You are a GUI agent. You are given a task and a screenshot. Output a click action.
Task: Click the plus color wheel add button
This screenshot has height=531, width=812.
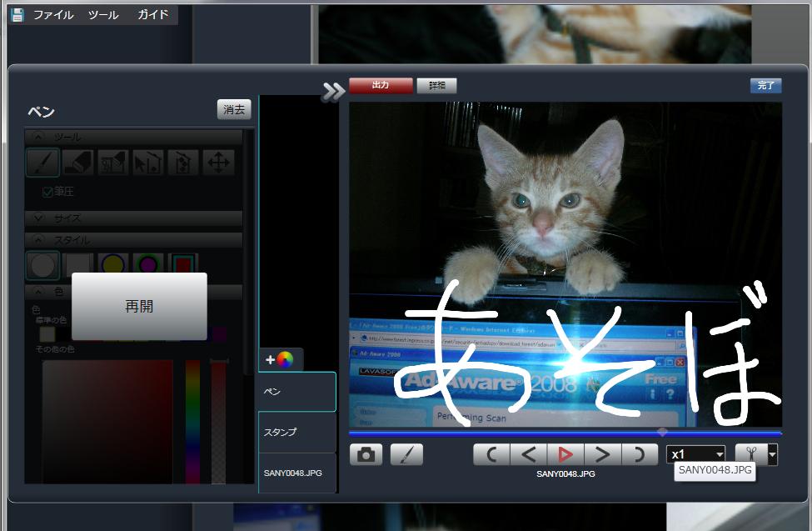pos(281,359)
